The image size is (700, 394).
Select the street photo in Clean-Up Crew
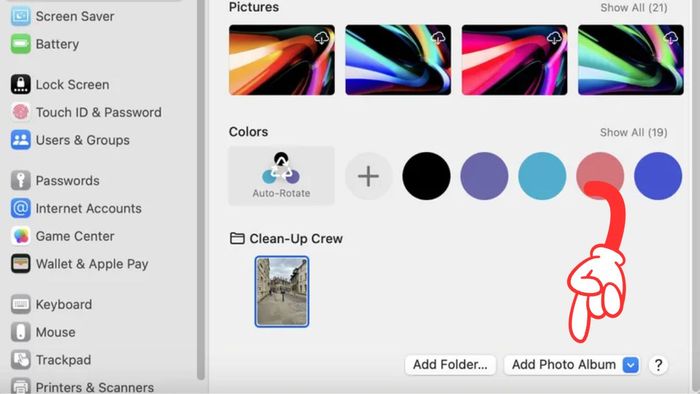pos(282,291)
